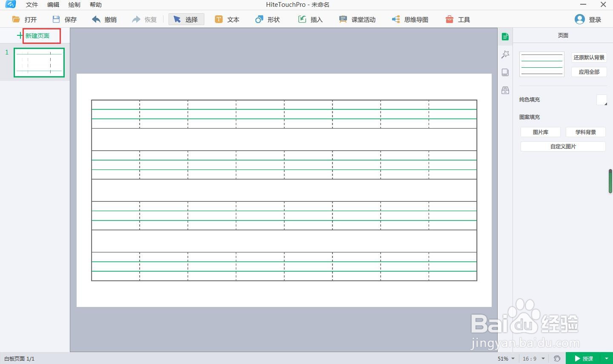Screen dimensions: 613x364
Task: Switch to the page properties panel icon
Action: click(x=505, y=37)
